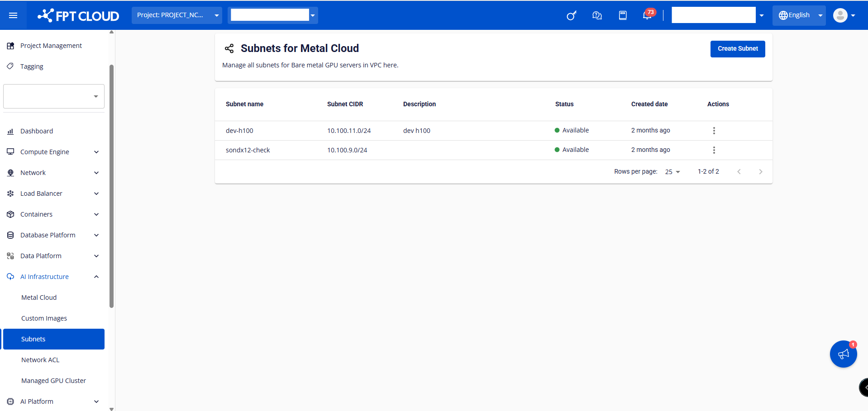Change language from the English dropdown
868x411 pixels.
[x=799, y=15]
